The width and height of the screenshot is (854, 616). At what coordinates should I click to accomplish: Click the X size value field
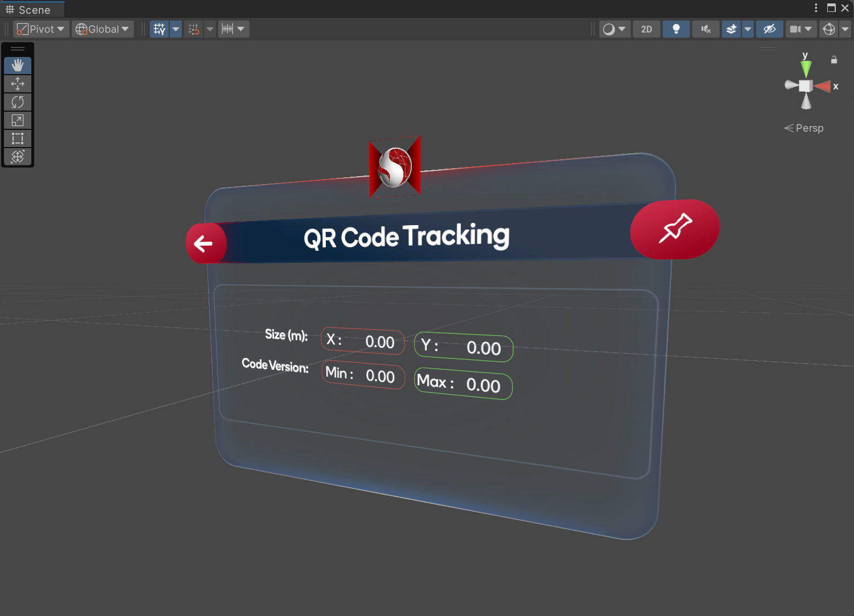[x=363, y=341]
